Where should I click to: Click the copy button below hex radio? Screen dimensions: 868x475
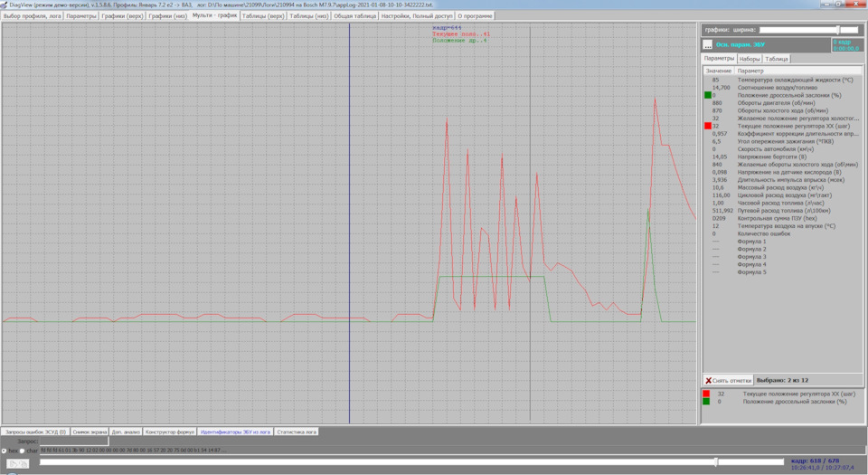pyautogui.click(x=17, y=464)
